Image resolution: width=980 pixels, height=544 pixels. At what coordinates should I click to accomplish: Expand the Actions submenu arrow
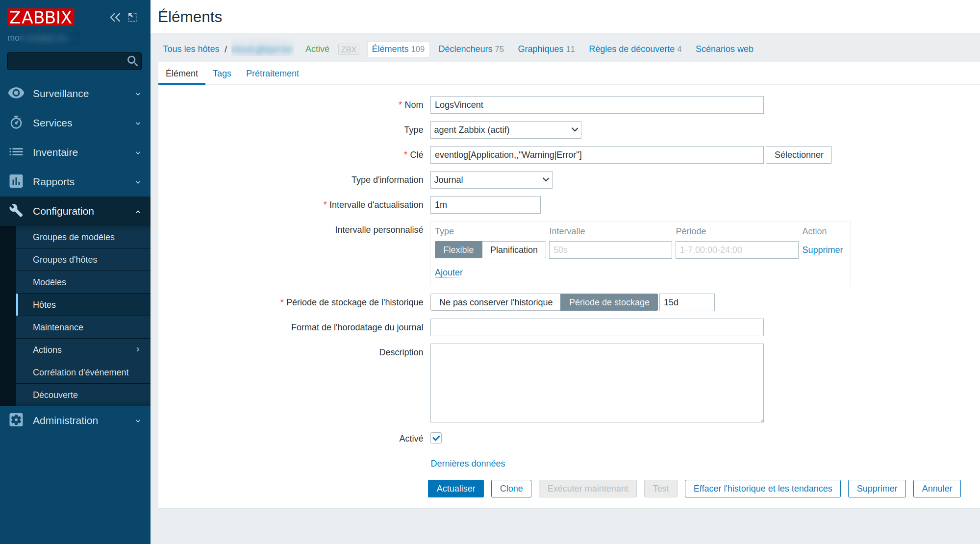[138, 349]
